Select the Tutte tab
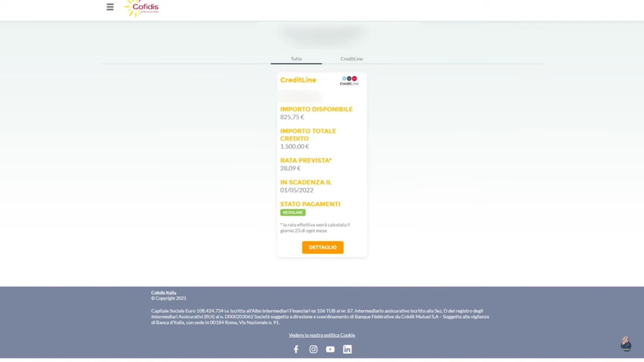Screen dimensions: 644x362 pos(296,59)
